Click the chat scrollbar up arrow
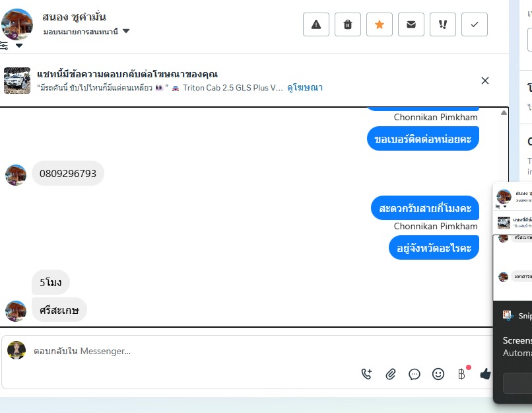 [x=504, y=113]
